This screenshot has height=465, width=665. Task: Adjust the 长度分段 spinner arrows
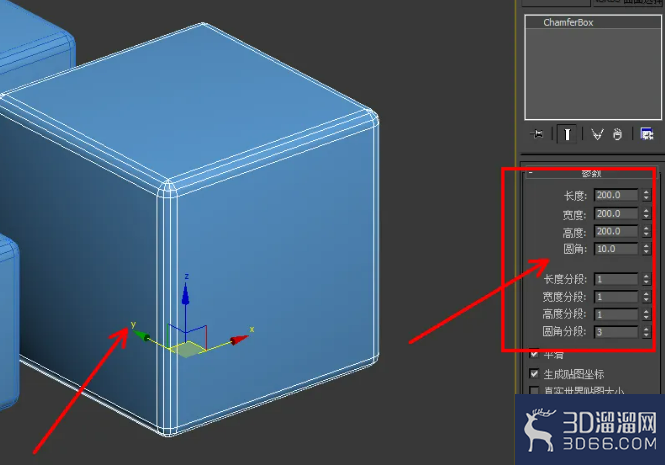click(646, 279)
